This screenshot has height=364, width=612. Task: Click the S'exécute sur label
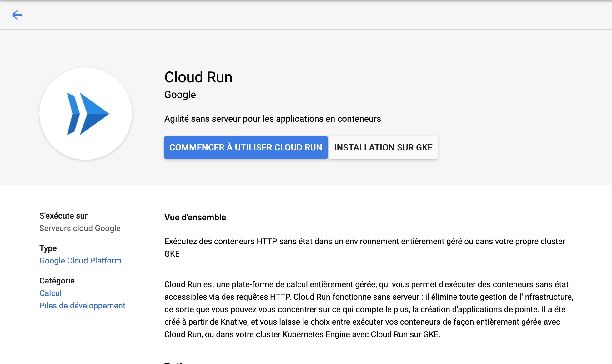pyautogui.click(x=63, y=216)
